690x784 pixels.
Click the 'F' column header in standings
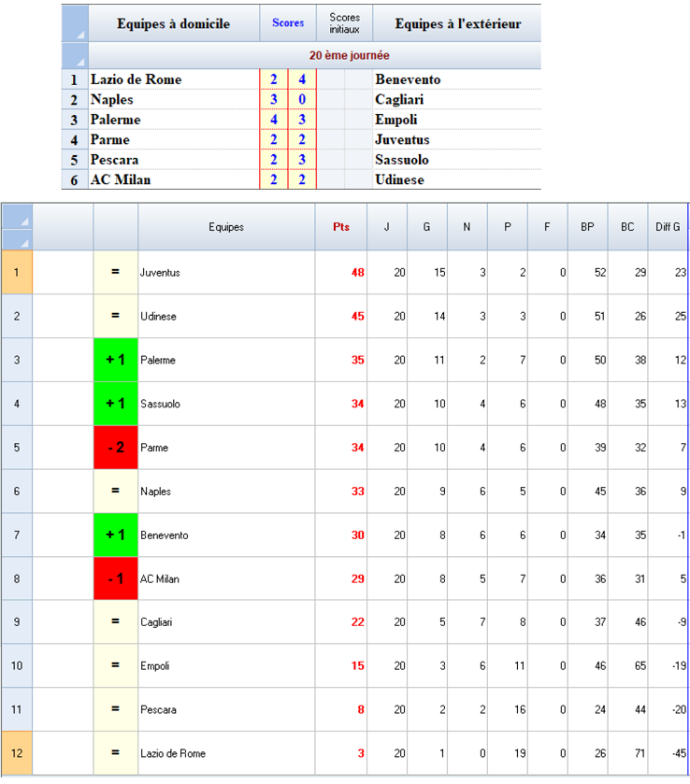tap(547, 226)
